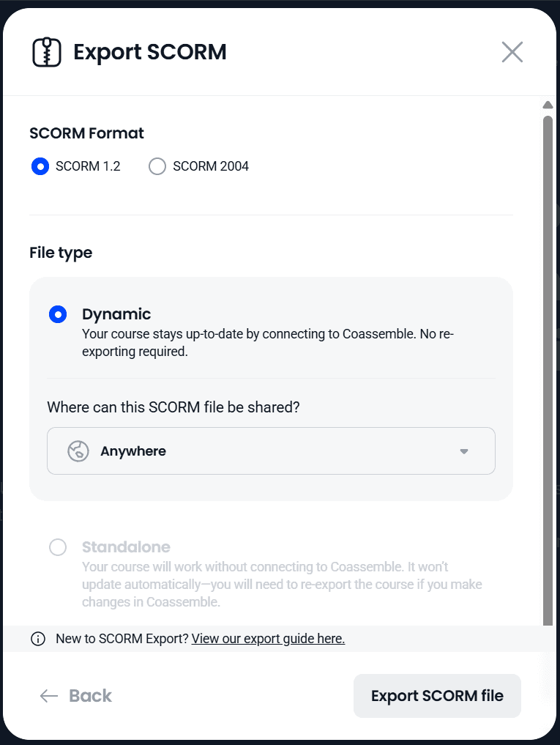This screenshot has width=560, height=745.
Task: Choose the SCORM 2004 format option
Action: (x=157, y=166)
